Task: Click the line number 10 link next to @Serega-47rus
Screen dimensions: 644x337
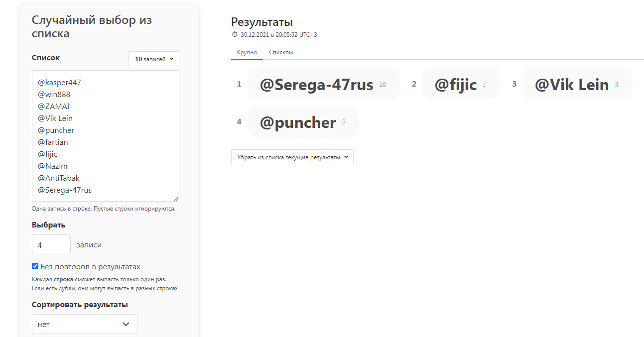Action: 383,84
